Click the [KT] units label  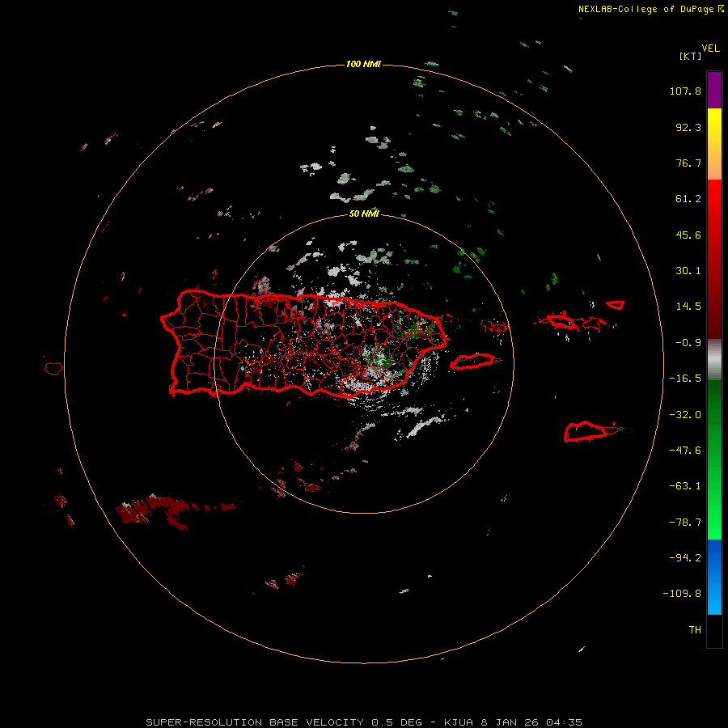coord(691,56)
